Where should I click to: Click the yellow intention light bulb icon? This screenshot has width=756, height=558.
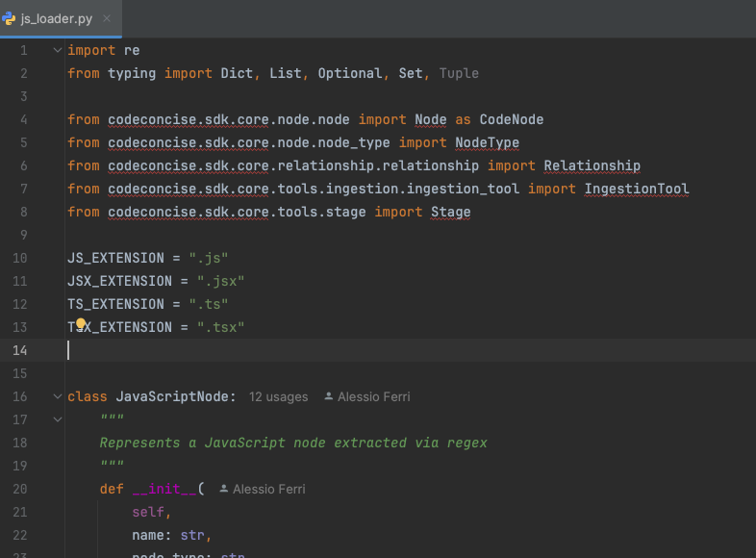81,323
